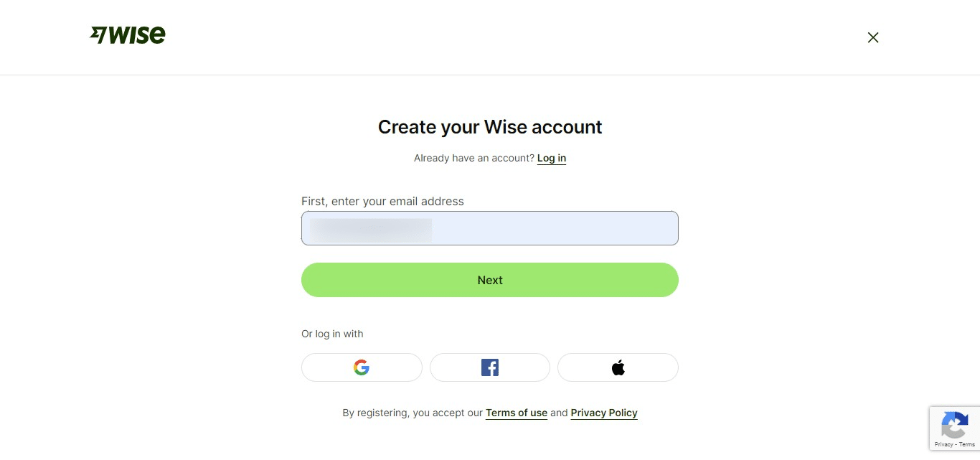Click the Wise flag arrow symbol
The image size is (980, 460).
point(98,34)
